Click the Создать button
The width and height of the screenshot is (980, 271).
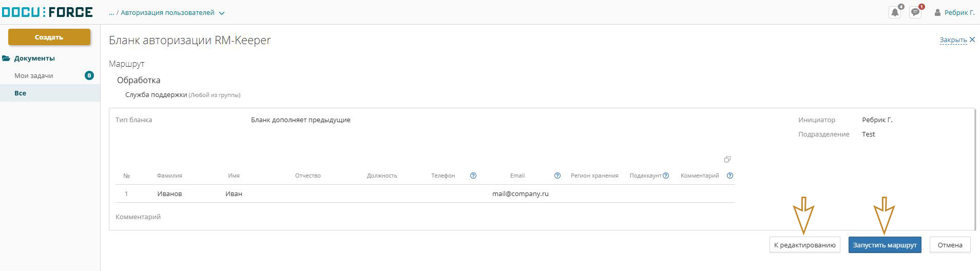click(x=49, y=37)
